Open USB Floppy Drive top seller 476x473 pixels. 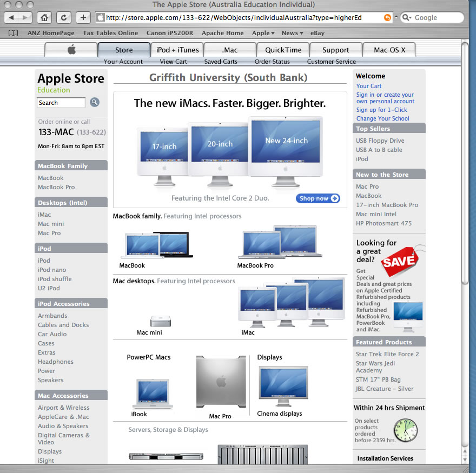(x=380, y=141)
